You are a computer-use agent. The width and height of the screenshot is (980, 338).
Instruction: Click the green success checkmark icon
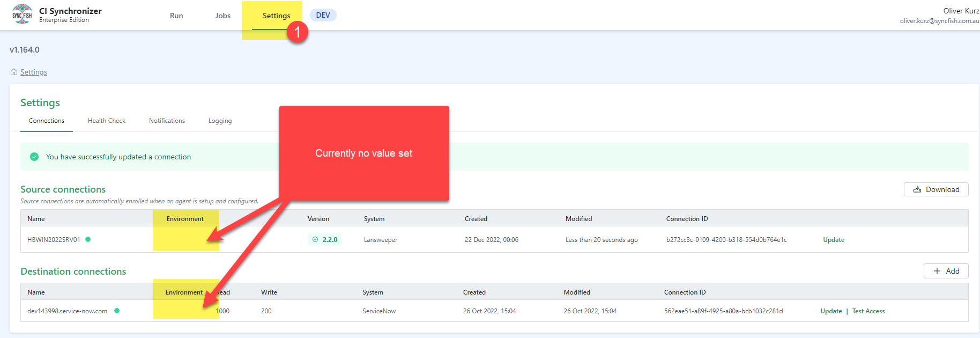pos(34,157)
